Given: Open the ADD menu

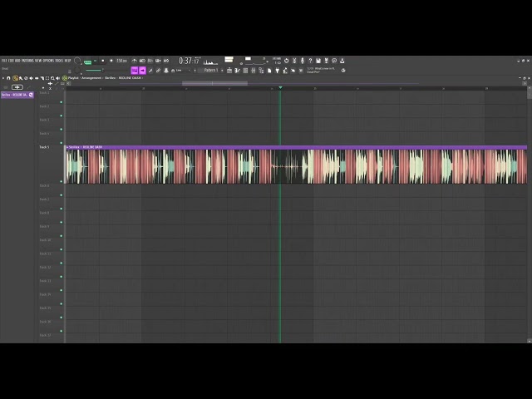Looking at the screenshot, I should 17,61.
